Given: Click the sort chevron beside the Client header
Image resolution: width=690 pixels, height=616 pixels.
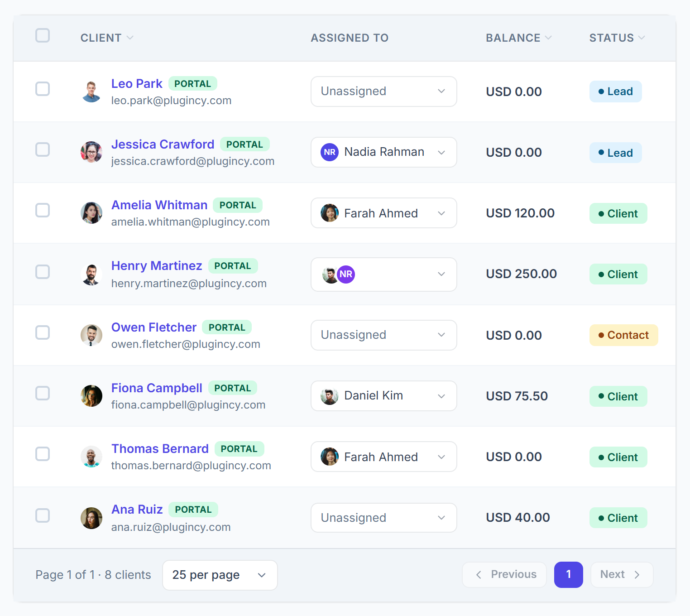Looking at the screenshot, I should (x=130, y=38).
